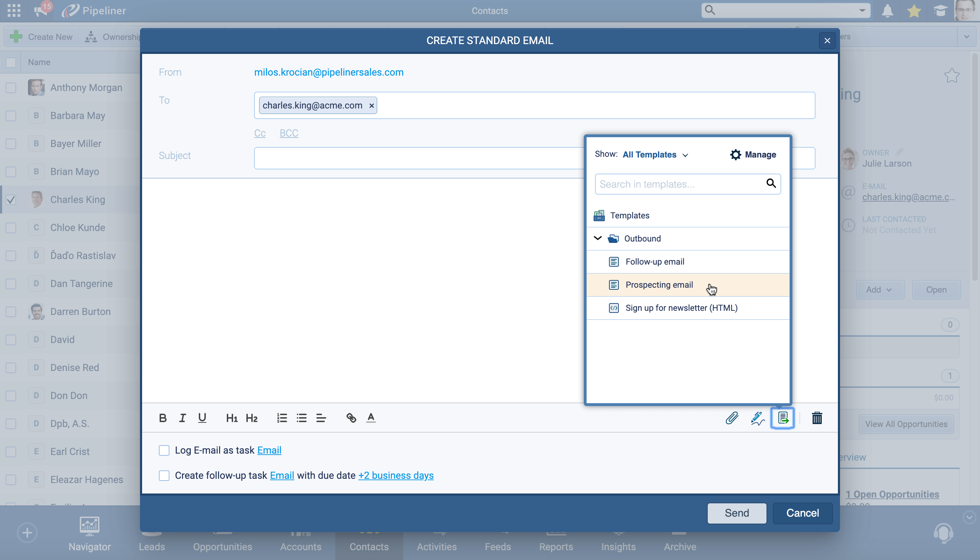Choose the Follow-up email template
The width and height of the screenshot is (980, 560).
pos(654,261)
